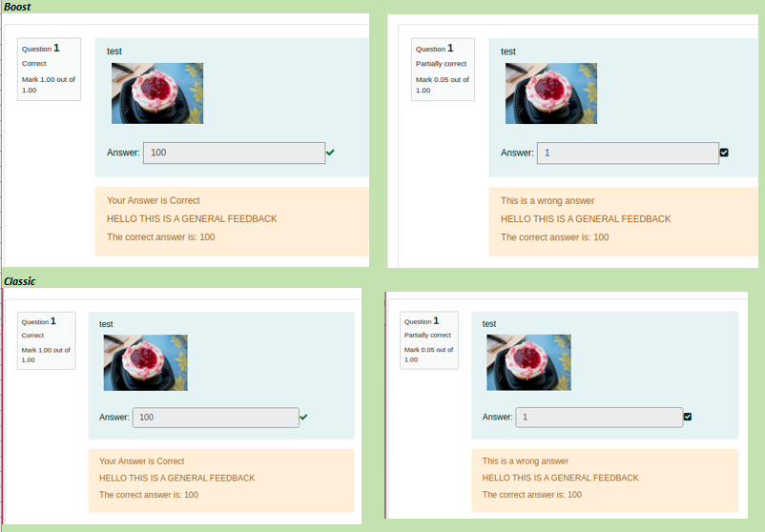Screen dimensions: 765x532
Task: Click 'Question 1' label in Classic correct panel
Action: point(38,321)
